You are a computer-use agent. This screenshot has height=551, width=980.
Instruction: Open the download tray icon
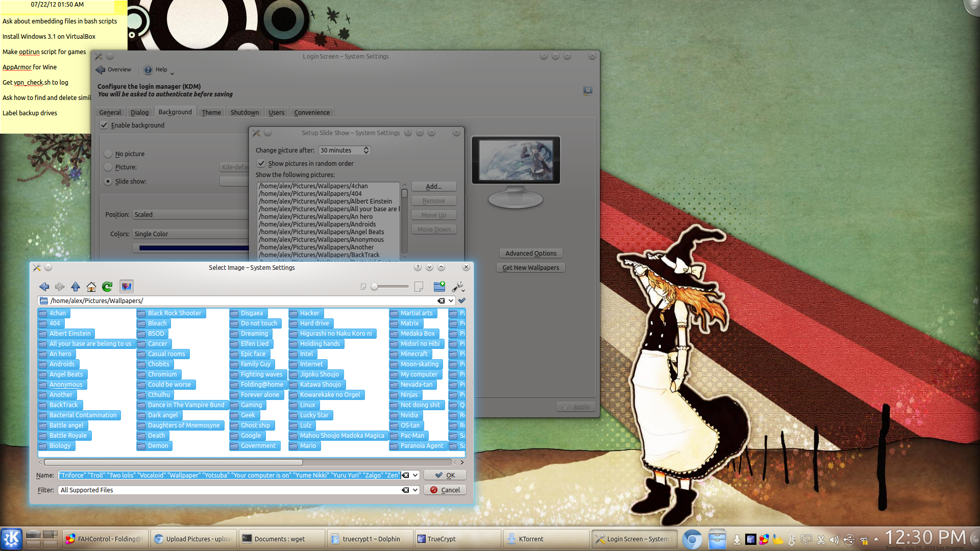[737, 540]
